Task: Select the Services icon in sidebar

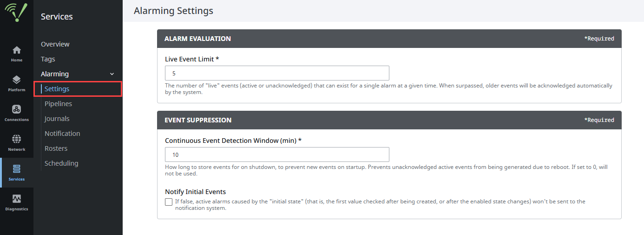Action: pos(16,169)
